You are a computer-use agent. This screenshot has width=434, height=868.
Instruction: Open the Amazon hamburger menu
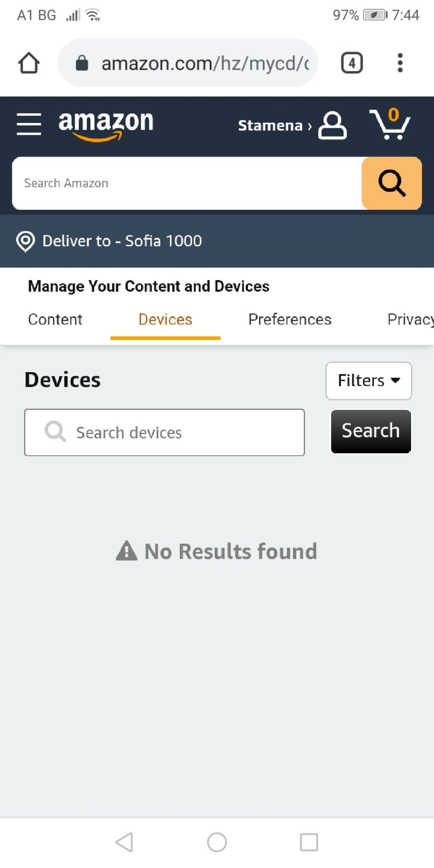(x=29, y=124)
